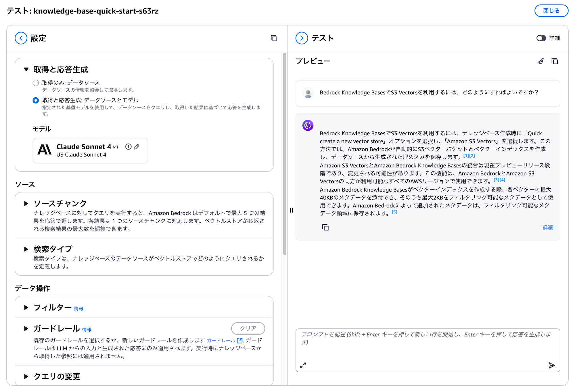The width and height of the screenshot is (575, 392).
Task: Click the purple Bedrock brain icon in the response
Action: tap(308, 125)
